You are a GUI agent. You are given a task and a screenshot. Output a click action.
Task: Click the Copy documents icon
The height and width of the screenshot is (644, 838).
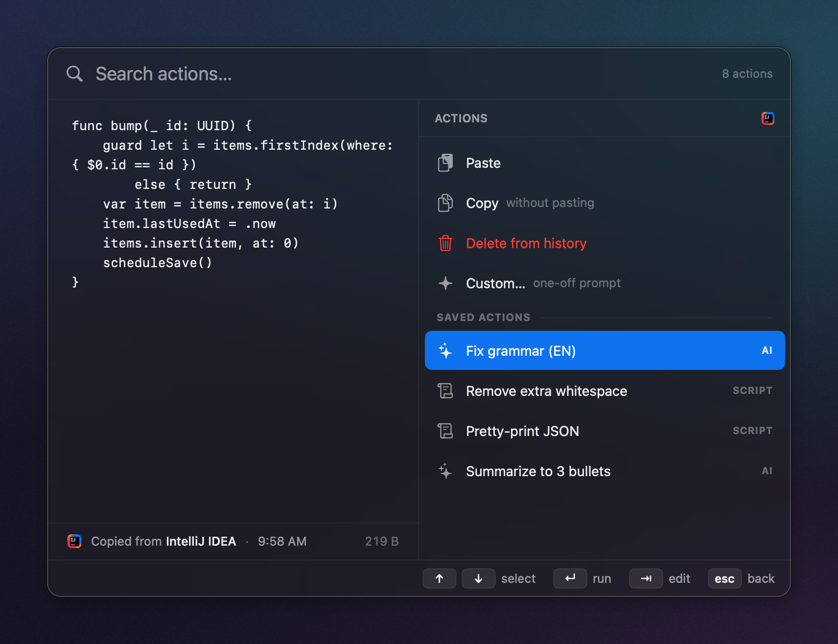pyautogui.click(x=445, y=203)
